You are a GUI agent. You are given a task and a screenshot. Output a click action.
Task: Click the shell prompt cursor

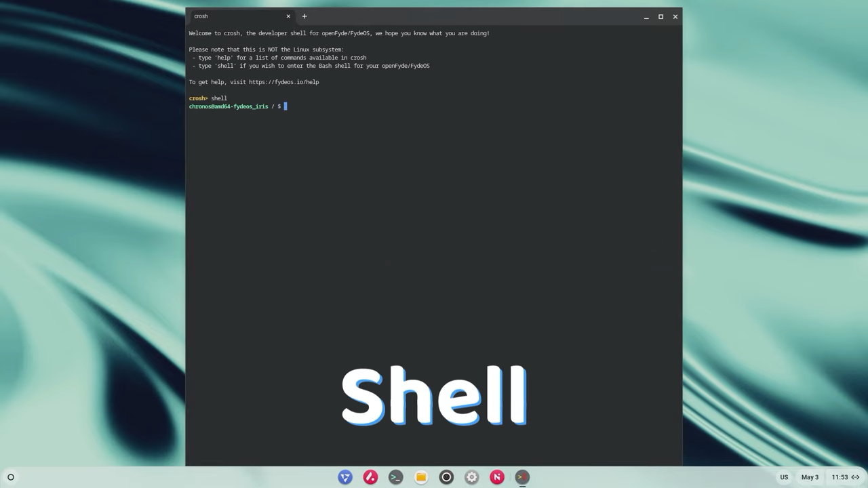(285, 106)
